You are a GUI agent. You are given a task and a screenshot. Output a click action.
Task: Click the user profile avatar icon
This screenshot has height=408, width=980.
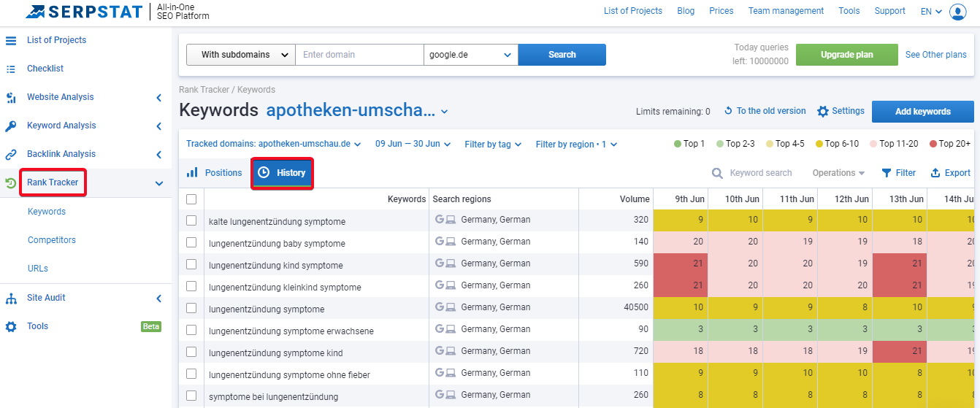(x=957, y=12)
